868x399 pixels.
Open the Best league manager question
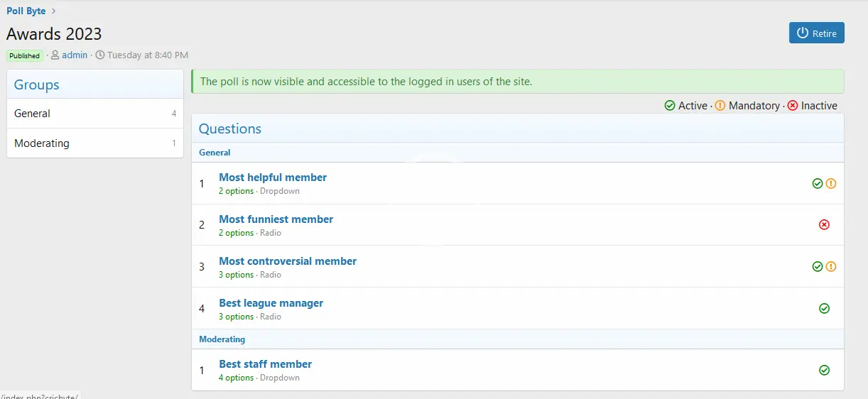(271, 303)
